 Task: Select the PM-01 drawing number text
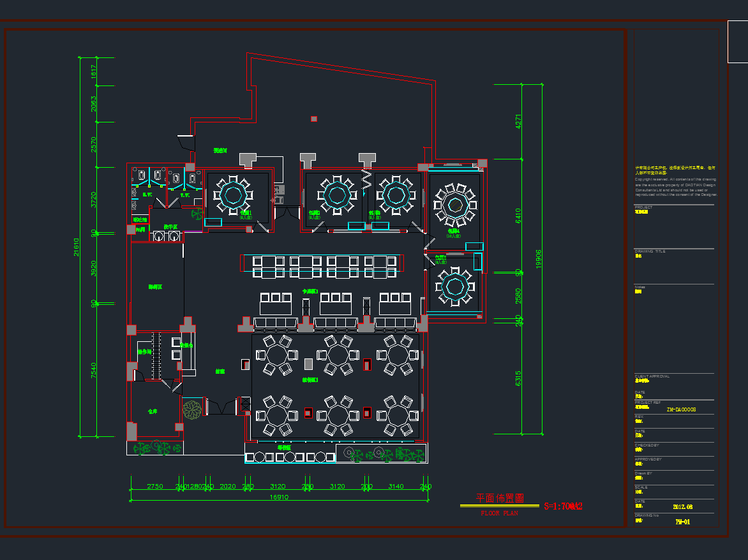tap(682, 522)
